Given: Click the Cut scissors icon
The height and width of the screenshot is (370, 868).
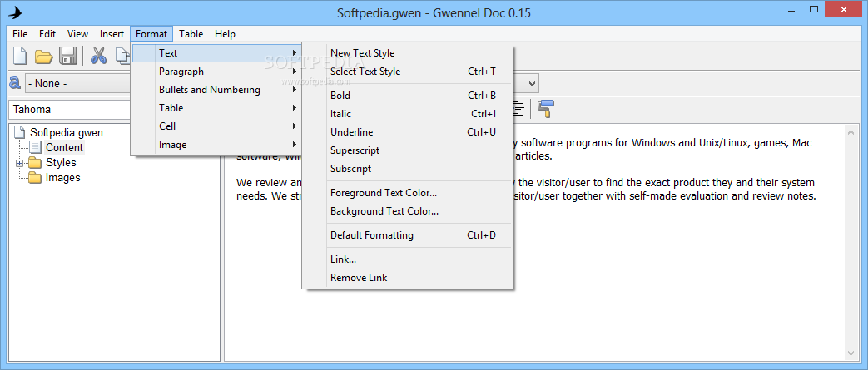Looking at the screenshot, I should (98, 56).
